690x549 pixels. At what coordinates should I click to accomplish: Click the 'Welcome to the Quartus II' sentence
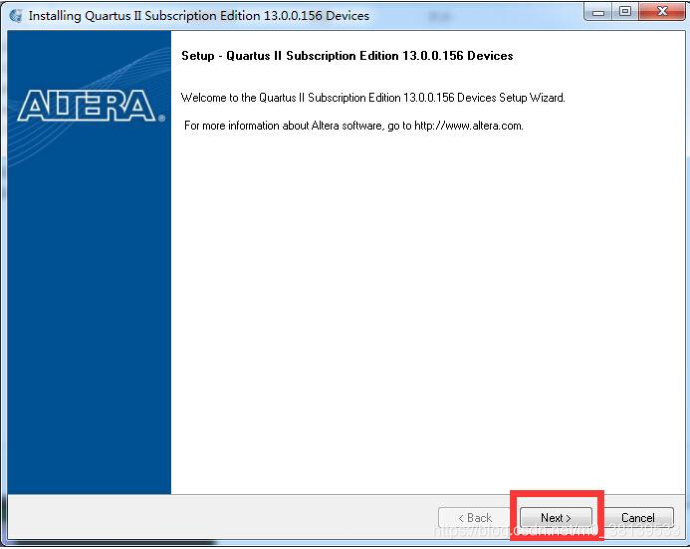coord(373,98)
